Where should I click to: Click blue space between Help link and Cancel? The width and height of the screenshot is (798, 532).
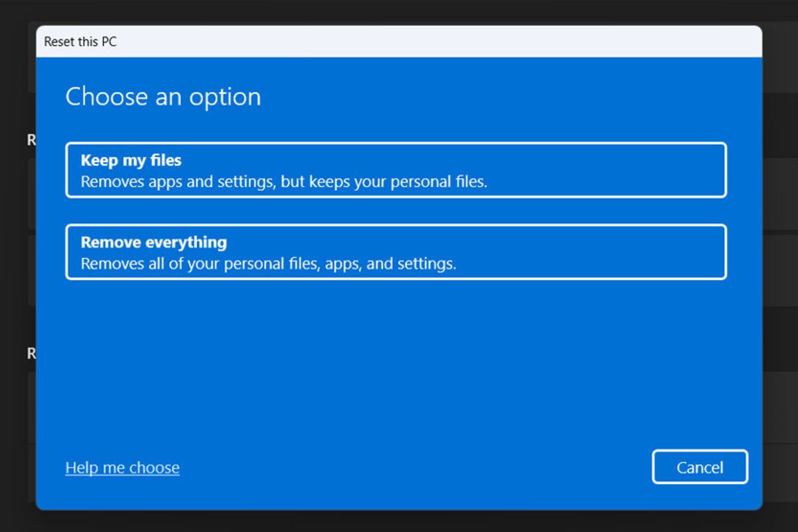[416, 467]
